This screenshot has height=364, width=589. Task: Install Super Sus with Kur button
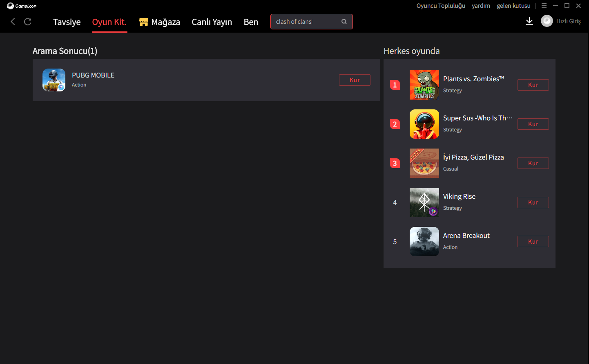(533, 124)
